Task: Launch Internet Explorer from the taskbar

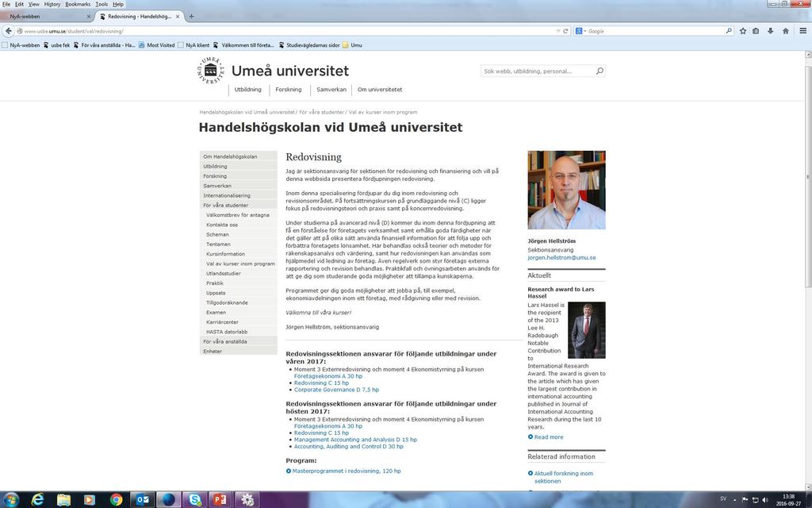Action: point(37,500)
